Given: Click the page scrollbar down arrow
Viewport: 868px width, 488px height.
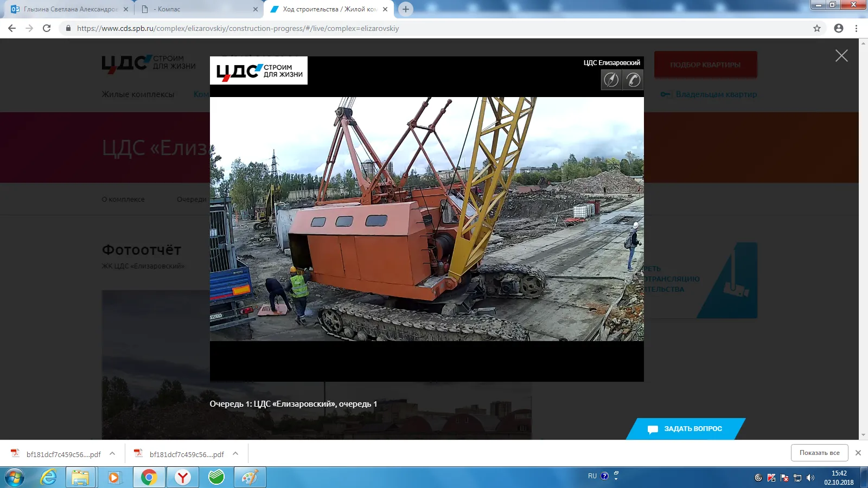Looking at the screenshot, I should pos(863,435).
